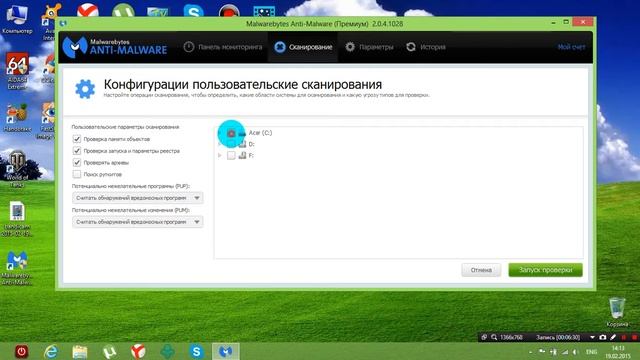Open the recorder dropdown arrow
Image resolution: width=640 pixels, height=360 pixels.
(x=592, y=338)
